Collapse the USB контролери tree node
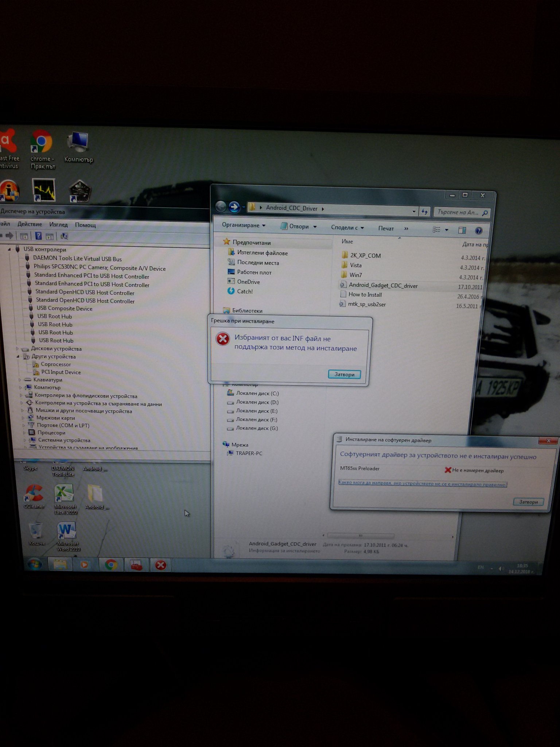 [x=10, y=249]
